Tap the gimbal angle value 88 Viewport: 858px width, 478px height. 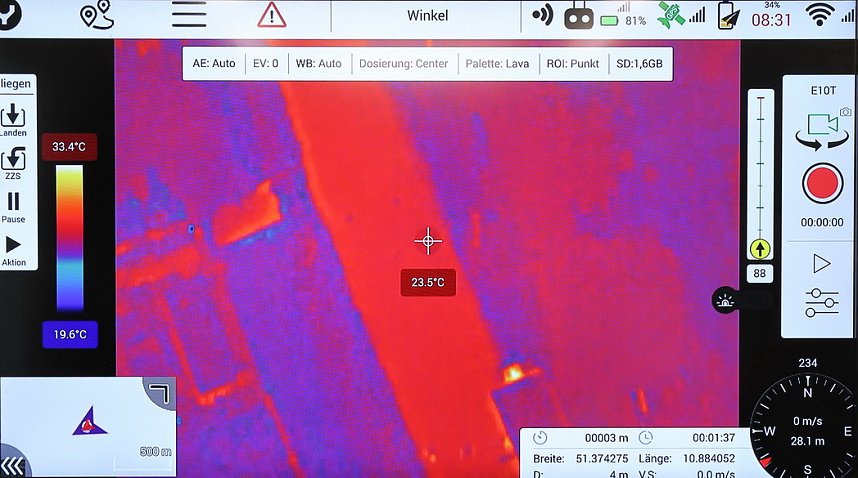[x=760, y=273]
